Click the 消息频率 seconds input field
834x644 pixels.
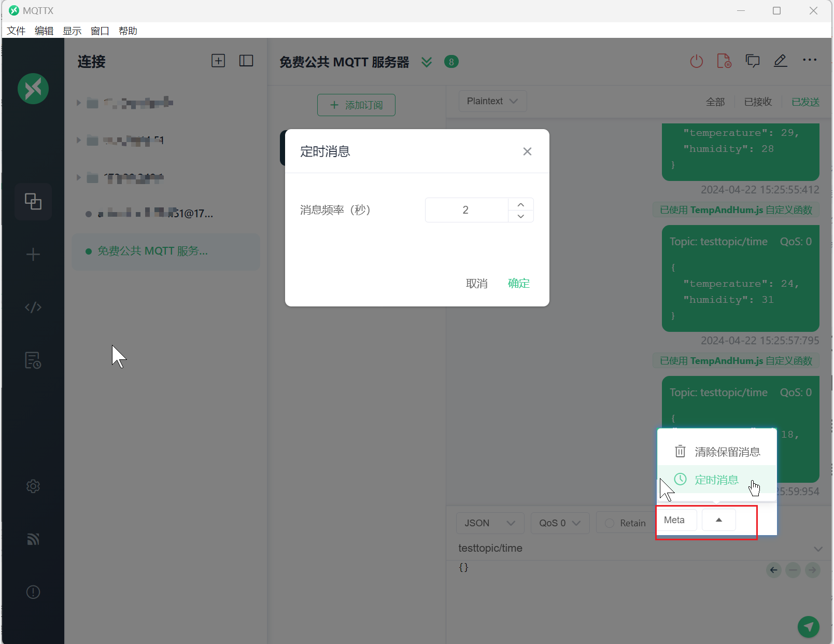pos(466,210)
